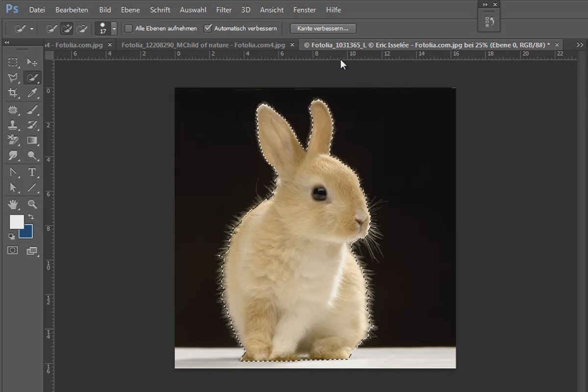Open the brush size picker dropdown
The height and width of the screenshot is (392, 588).
point(114,28)
